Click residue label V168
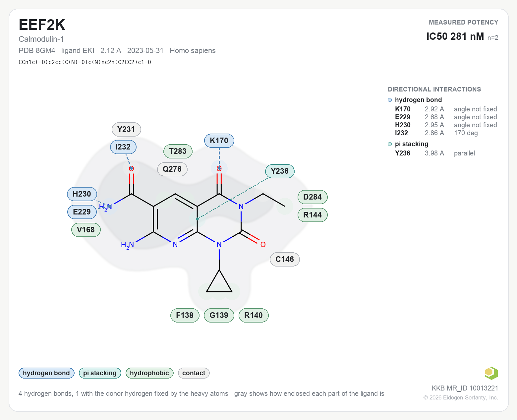 coord(86,230)
